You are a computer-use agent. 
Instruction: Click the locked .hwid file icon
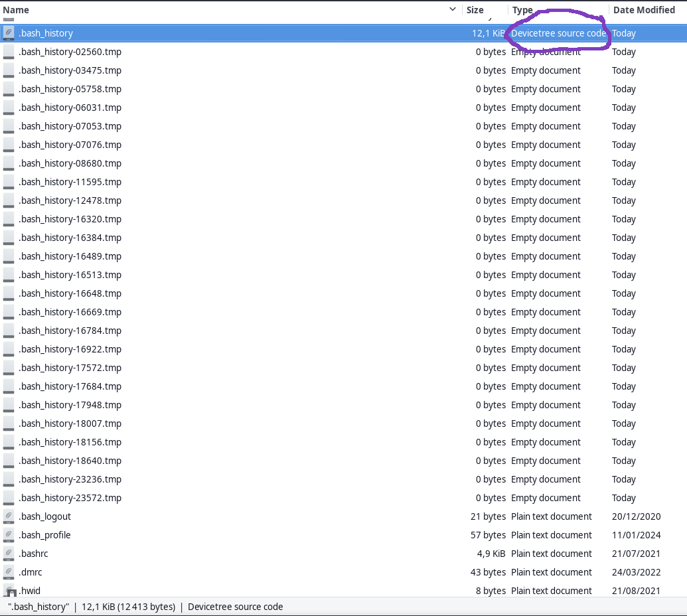point(9,591)
